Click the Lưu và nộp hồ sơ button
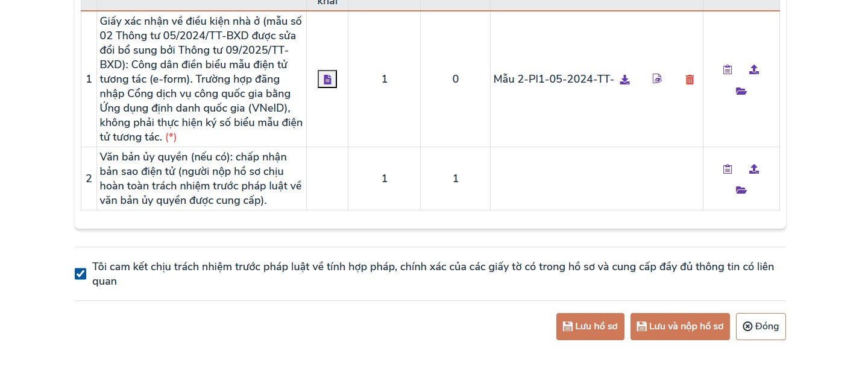 [680, 326]
